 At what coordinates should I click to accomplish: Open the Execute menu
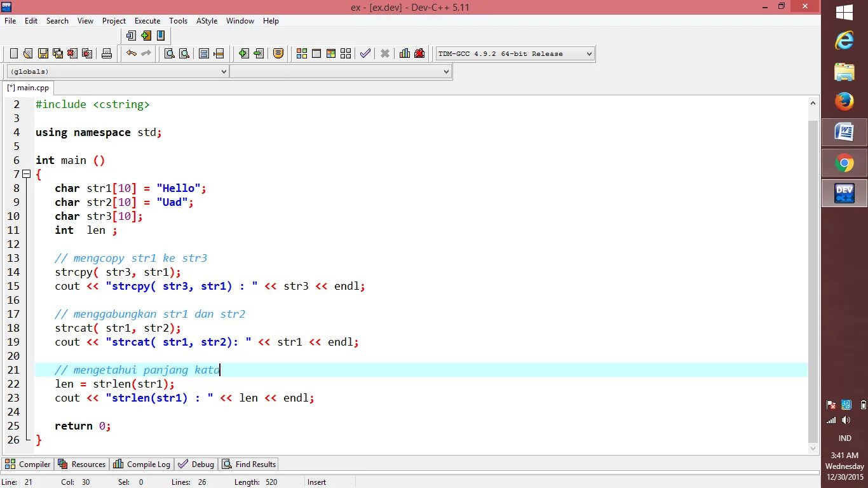click(x=147, y=21)
